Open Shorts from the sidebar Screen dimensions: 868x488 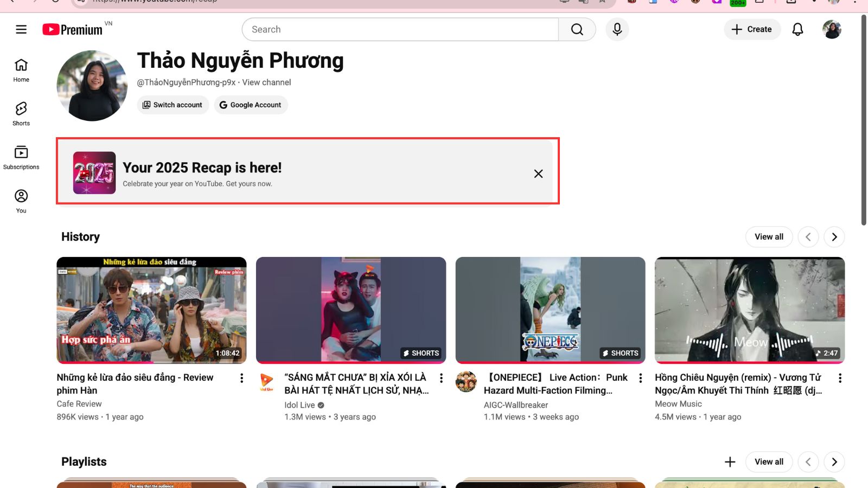pos(21,113)
